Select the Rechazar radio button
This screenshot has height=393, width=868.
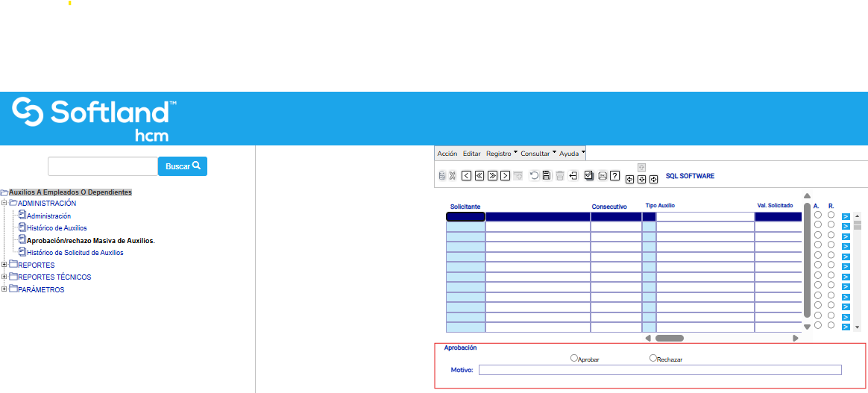(653, 358)
